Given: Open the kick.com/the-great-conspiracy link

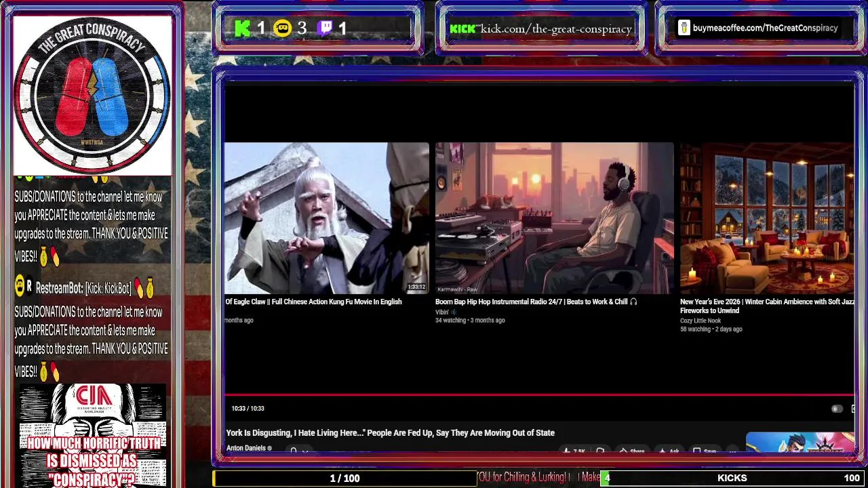Looking at the screenshot, I should click(556, 28).
